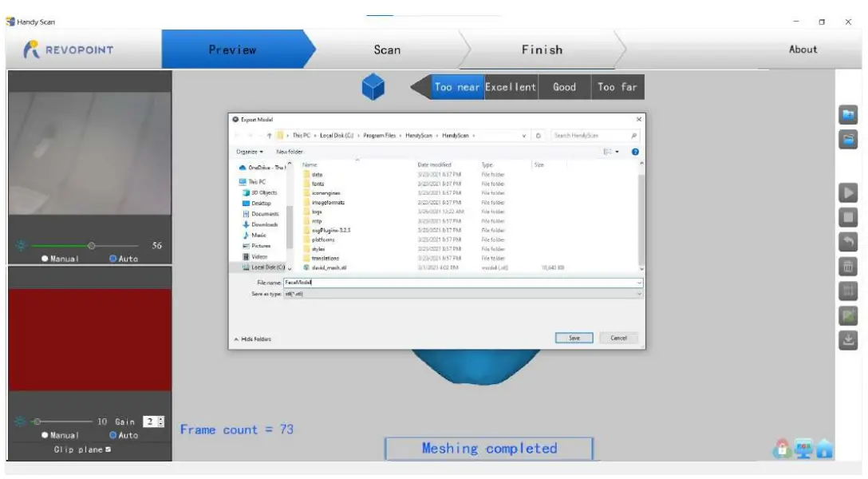Click the Save button
This screenshot has width=868, height=479.
pos(574,338)
